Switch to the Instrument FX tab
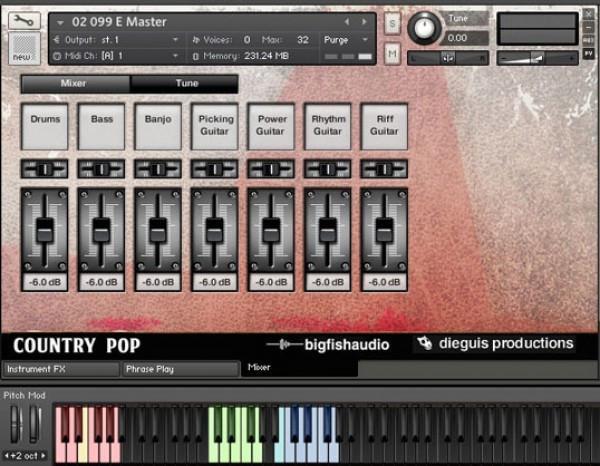The height and width of the screenshot is (466, 600). (x=60, y=369)
